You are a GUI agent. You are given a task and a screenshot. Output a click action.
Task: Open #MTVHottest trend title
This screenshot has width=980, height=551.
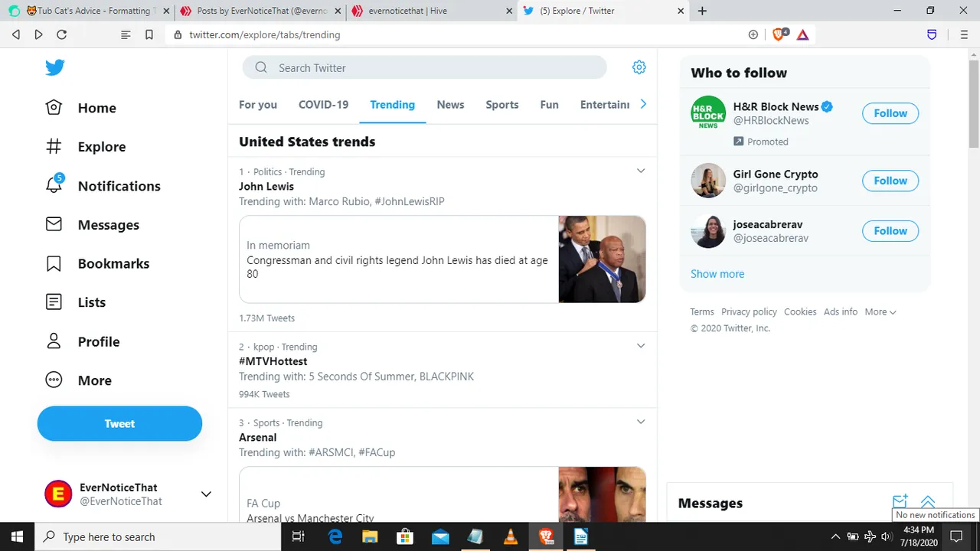click(273, 361)
